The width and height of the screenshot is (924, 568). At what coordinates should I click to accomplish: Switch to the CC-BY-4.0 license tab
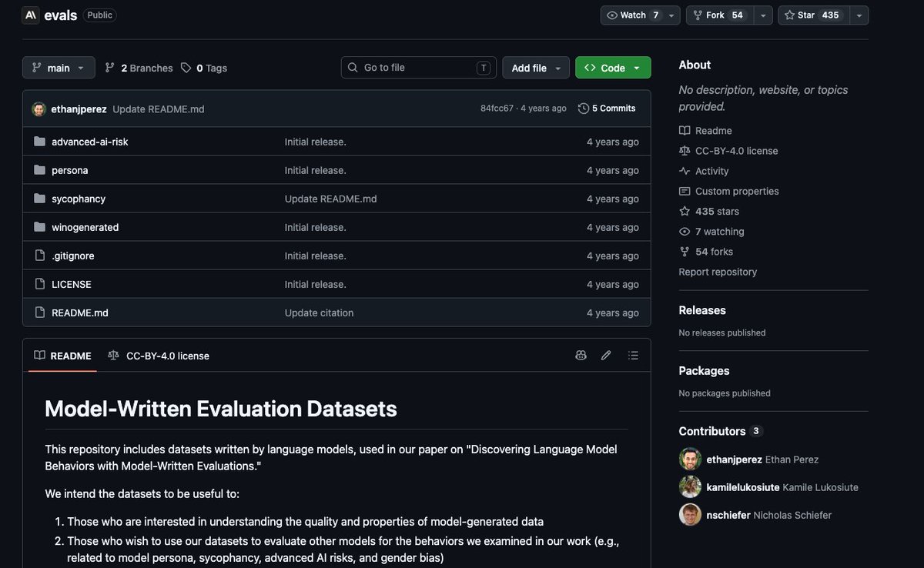159,356
